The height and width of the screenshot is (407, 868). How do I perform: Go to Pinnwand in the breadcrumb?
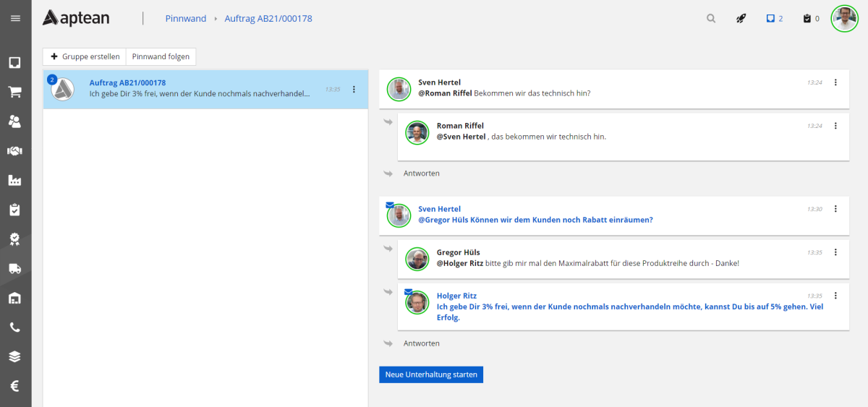(185, 19)
